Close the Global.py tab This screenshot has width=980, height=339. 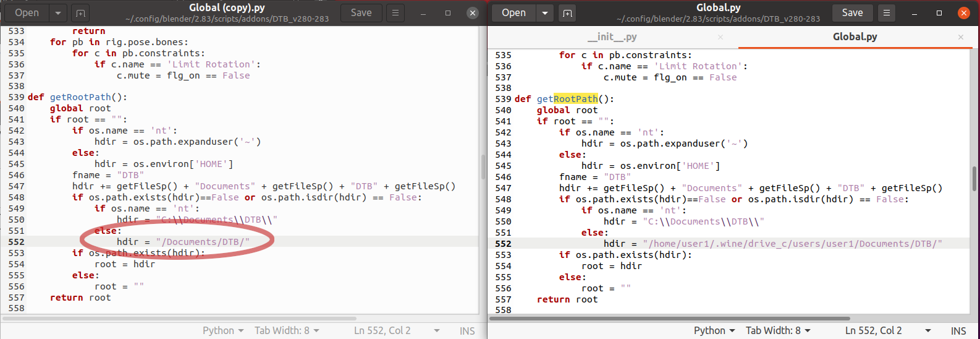pos(961,37)
